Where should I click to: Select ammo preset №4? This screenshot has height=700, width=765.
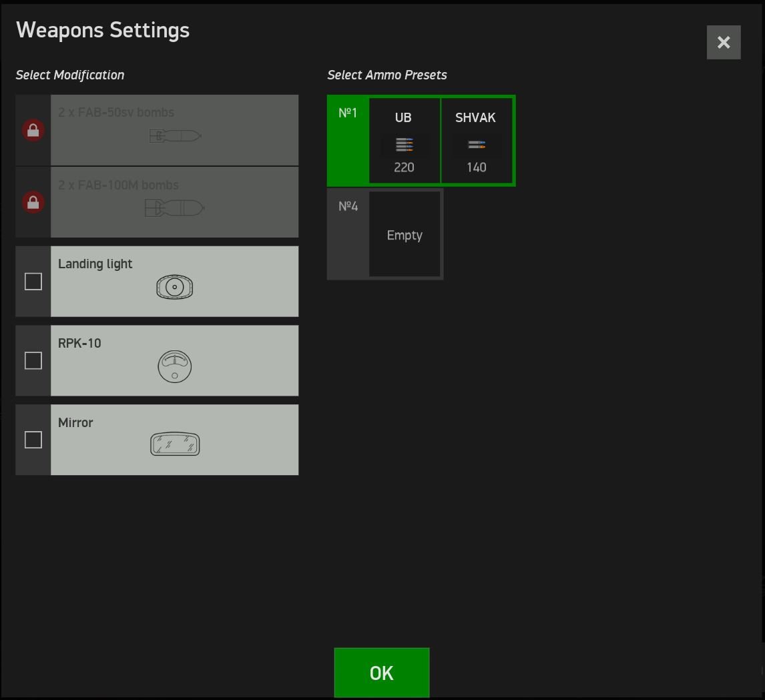348,207
